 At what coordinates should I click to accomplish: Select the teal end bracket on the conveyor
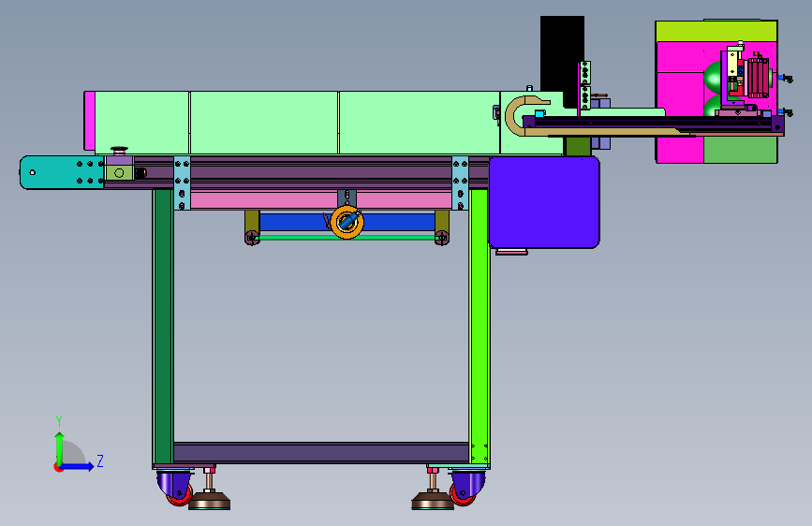point(61,172)
